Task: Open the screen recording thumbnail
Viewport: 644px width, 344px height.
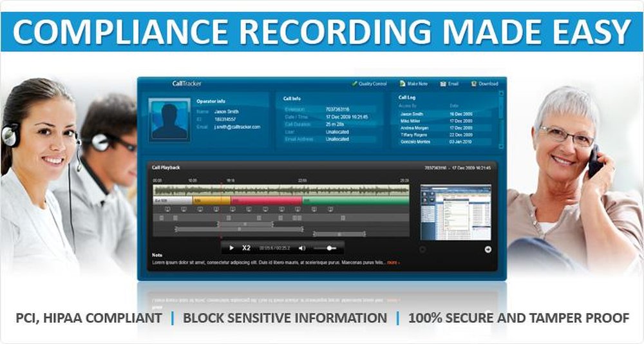Action: point(455,213)
